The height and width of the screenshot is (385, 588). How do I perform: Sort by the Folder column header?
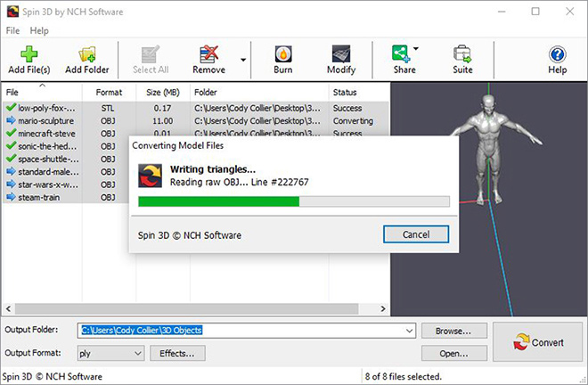(x=259, y=93)
